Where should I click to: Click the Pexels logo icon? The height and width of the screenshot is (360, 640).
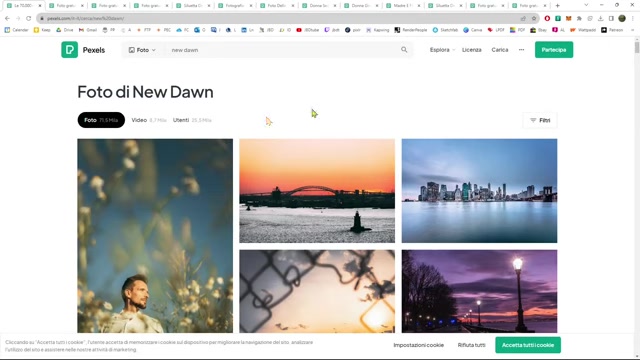pos(69,50)
